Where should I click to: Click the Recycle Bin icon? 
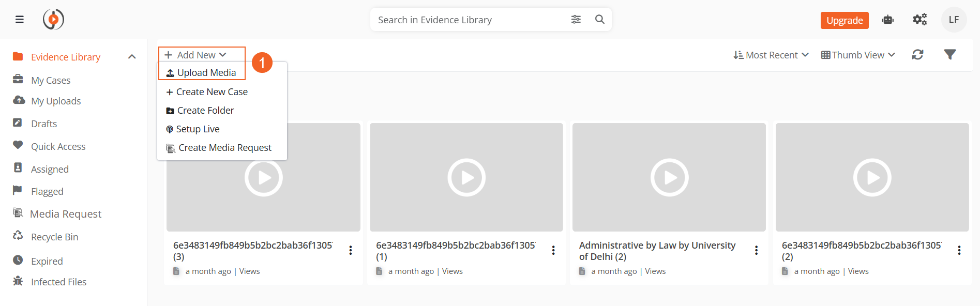[x=18, y=236]
